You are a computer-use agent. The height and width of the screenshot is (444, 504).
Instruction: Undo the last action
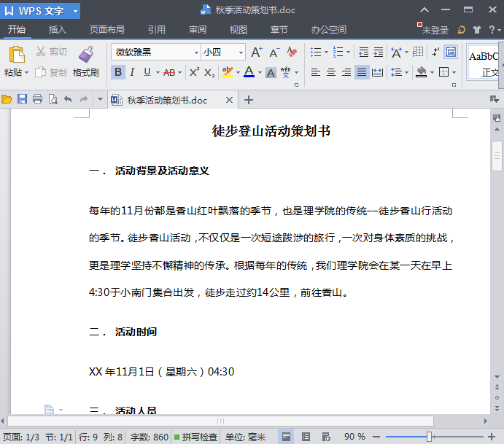[68, 99]
